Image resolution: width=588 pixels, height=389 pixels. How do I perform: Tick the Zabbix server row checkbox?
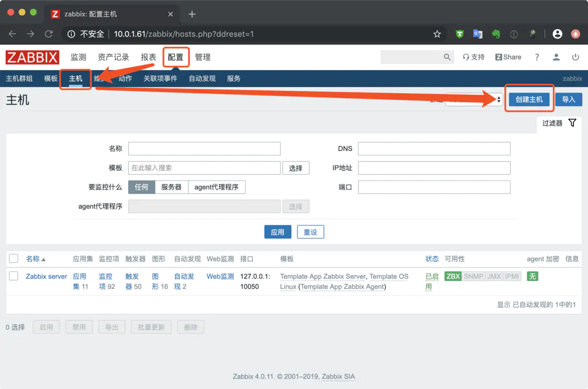(x=14, y=276)
